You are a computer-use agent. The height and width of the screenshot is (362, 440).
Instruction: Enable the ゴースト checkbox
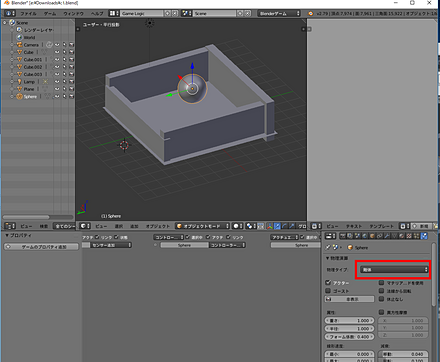(328, 291)
